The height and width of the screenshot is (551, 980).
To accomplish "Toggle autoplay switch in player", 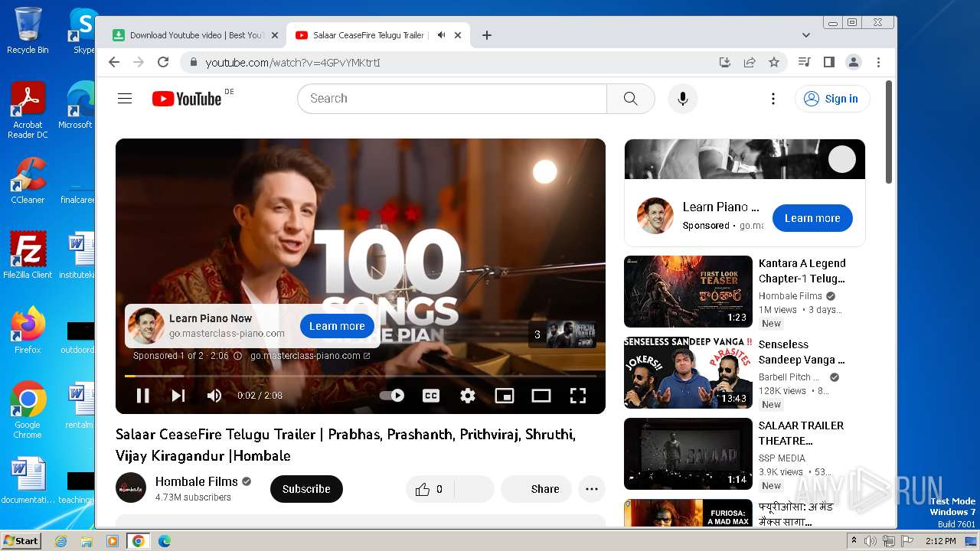I will (x=392, y=396).
